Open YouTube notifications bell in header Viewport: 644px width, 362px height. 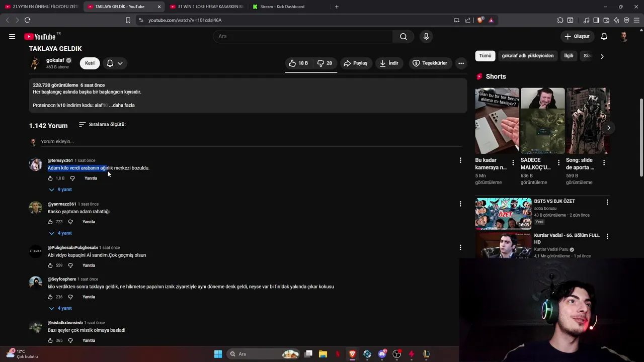(x=604, y=36)
